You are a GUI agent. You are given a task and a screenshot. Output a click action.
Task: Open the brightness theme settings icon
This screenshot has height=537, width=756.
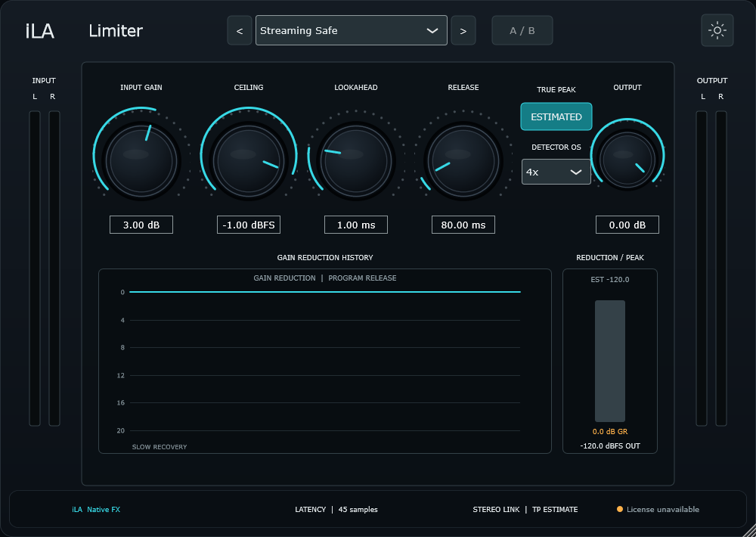coord(717,30)
